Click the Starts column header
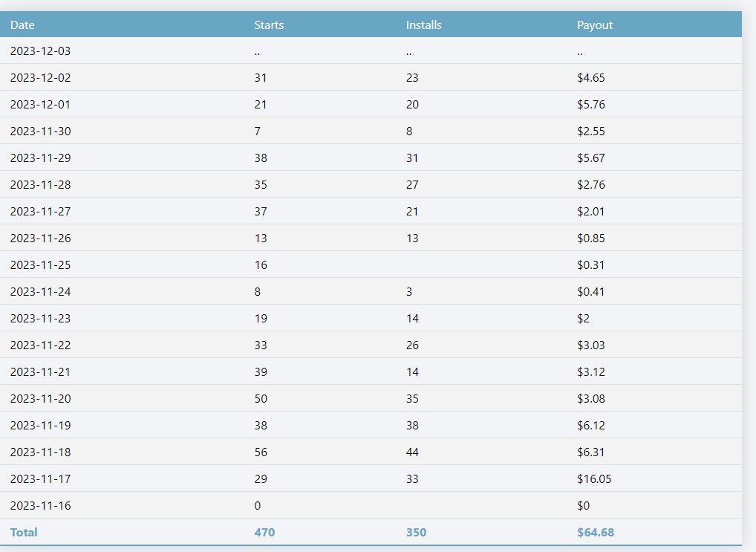The height and width of the screenshot is (552, 756). 269,25
